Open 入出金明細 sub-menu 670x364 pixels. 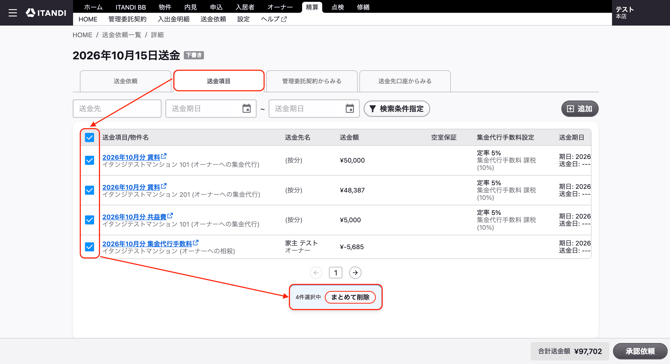pos(173,19)
